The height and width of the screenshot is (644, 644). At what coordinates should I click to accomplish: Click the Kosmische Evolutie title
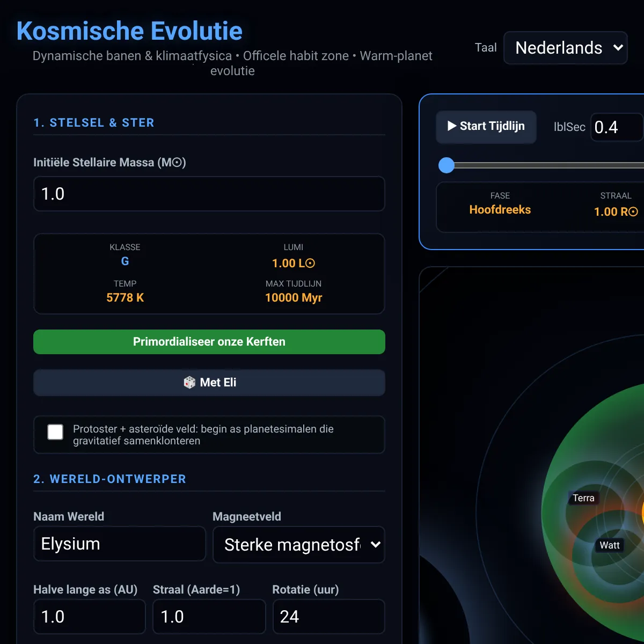point(129,31)
